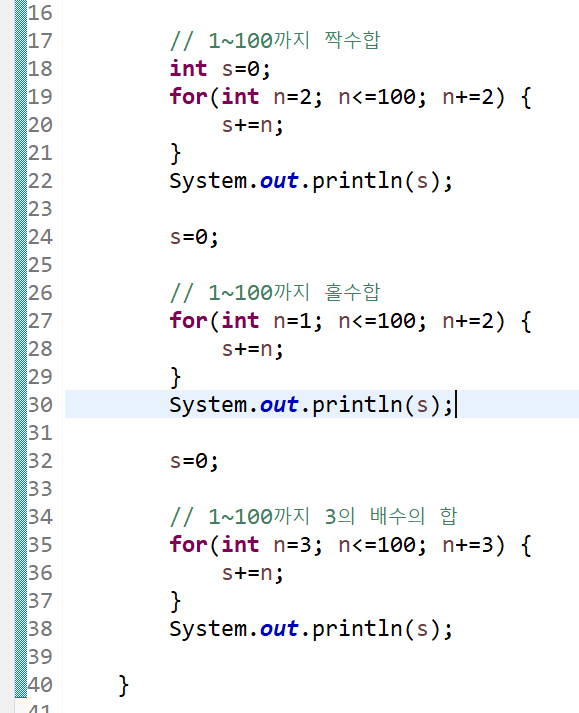Screen dimensions: 579x713
Task: Click the for loop starting with n=3
Action: (350, 546)
